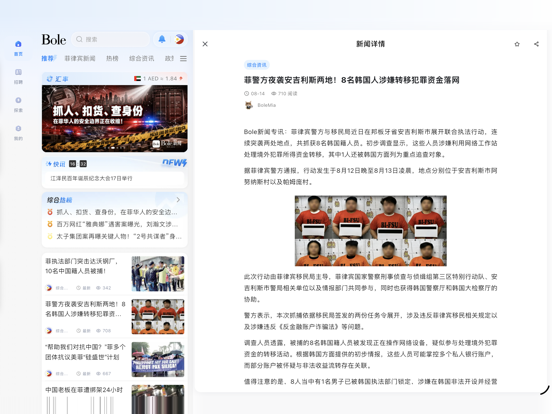Screen dimensions: 552x414
Task: Click the protest photo thumbnail
Action: pyautogui.click(x=158, y=359)
